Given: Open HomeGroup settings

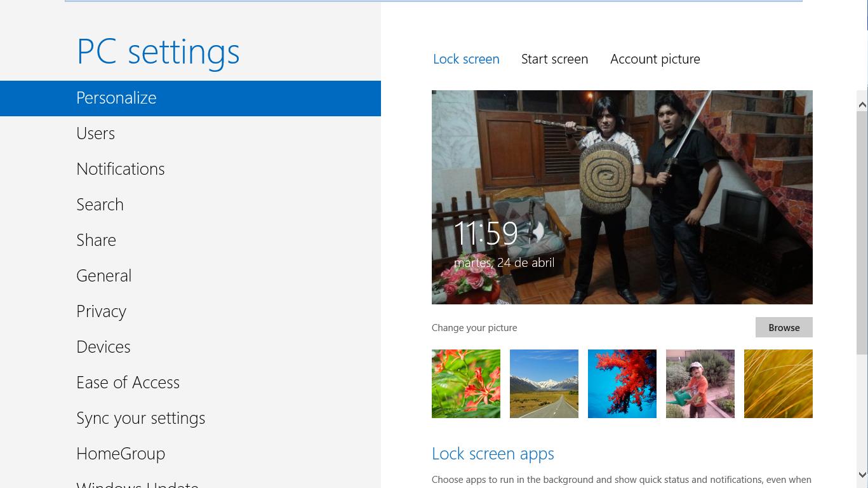Looking at the screenshot, I should coord(121,454).
